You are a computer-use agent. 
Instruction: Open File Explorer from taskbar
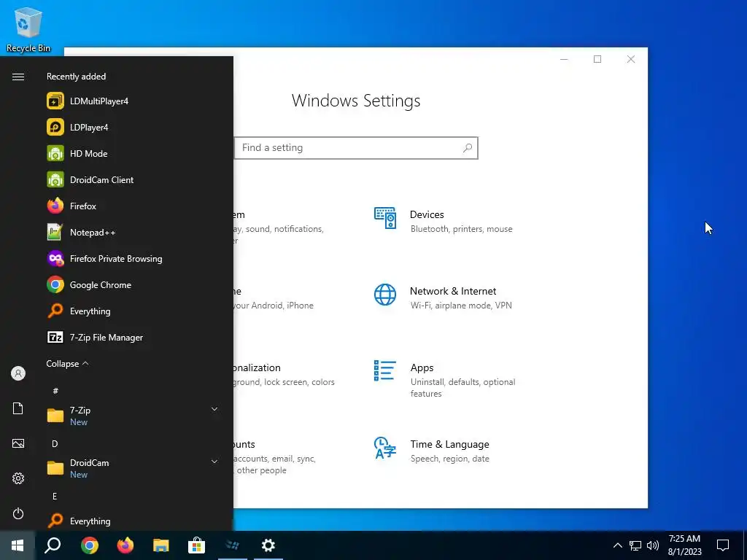point(161,545)
